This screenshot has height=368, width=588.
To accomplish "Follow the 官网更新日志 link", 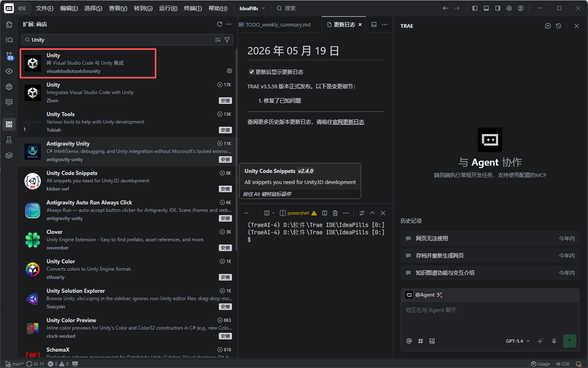I will click(348, 122).
